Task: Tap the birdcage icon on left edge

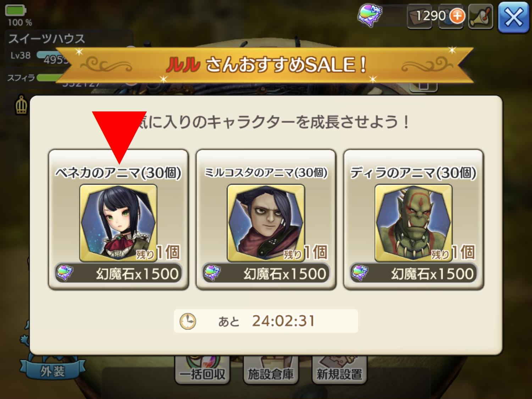Action: [x=21, y=105]
